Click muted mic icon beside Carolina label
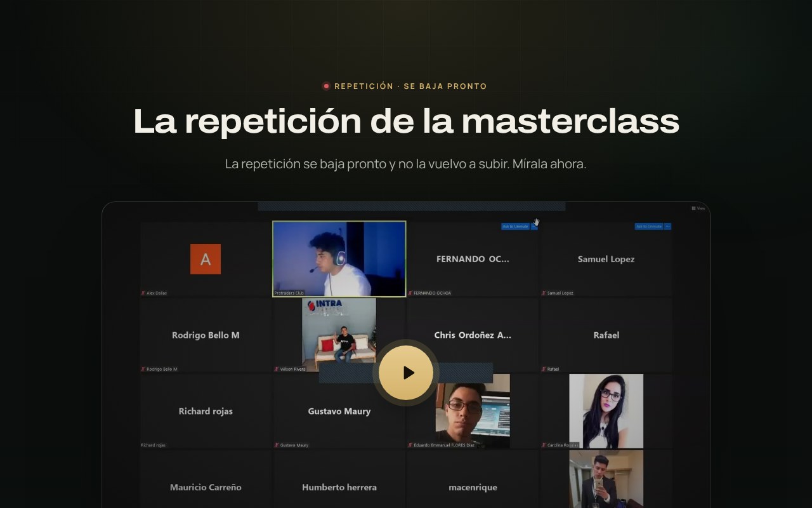 tap(544, 445)
